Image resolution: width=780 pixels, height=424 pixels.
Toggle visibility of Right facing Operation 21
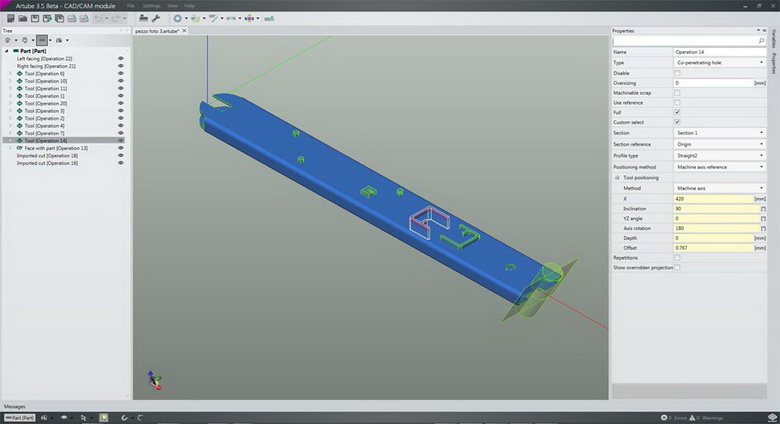(121, 66)
